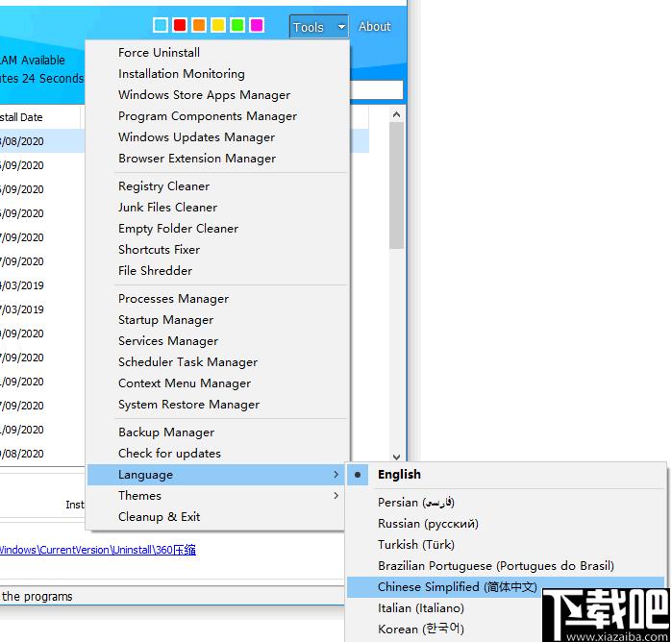Click the search input field
This screenshot has width=672, height=642.
pyautogui.click(x=376, y=90)
